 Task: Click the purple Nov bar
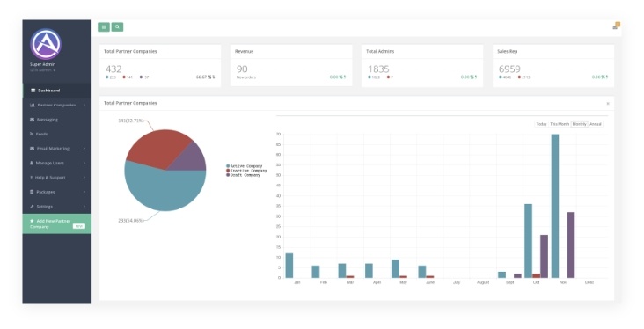click(x=570, y=245)
